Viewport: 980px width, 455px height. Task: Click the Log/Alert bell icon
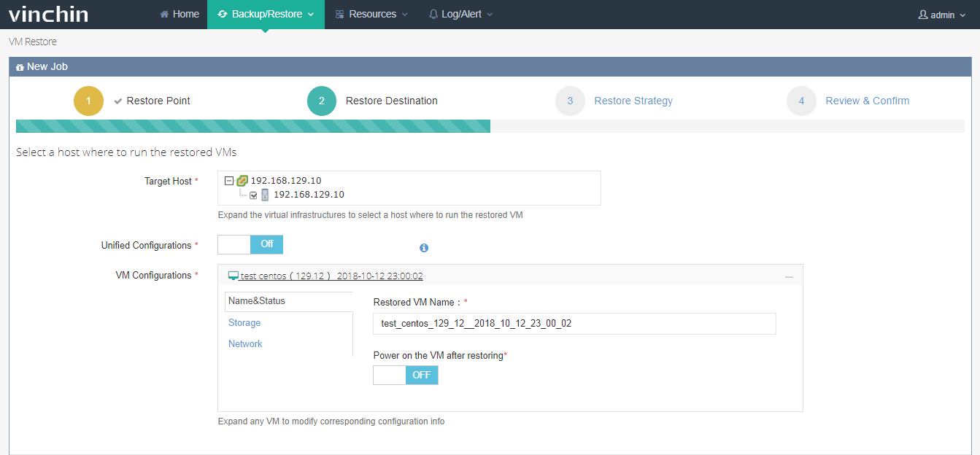pyautogui.click(x=433, y=13)
